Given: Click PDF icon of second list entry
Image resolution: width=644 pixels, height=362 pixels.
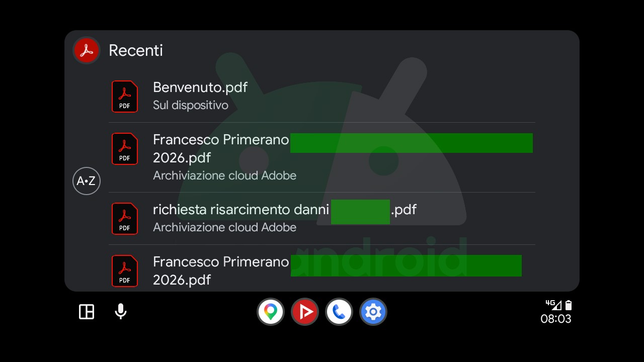Looking at the screenshot, I should (x=125, y=149).
